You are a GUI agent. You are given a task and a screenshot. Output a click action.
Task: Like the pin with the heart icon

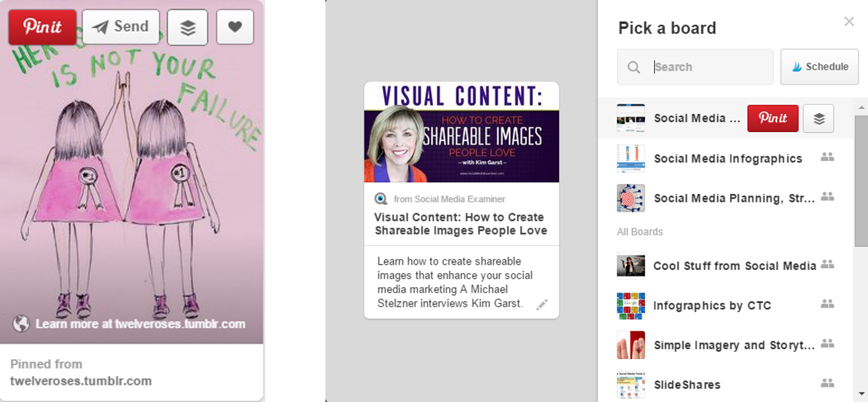[x=235, y=27]
